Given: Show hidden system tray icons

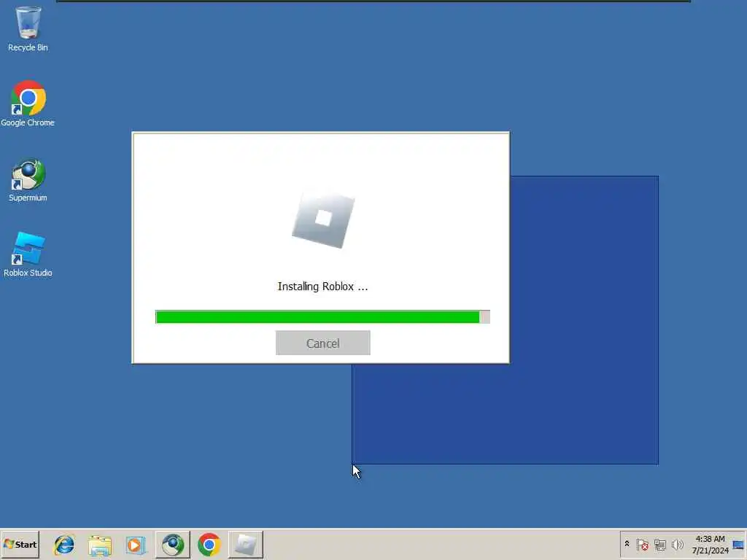Looking at the screenshot, I should (627, 544).
